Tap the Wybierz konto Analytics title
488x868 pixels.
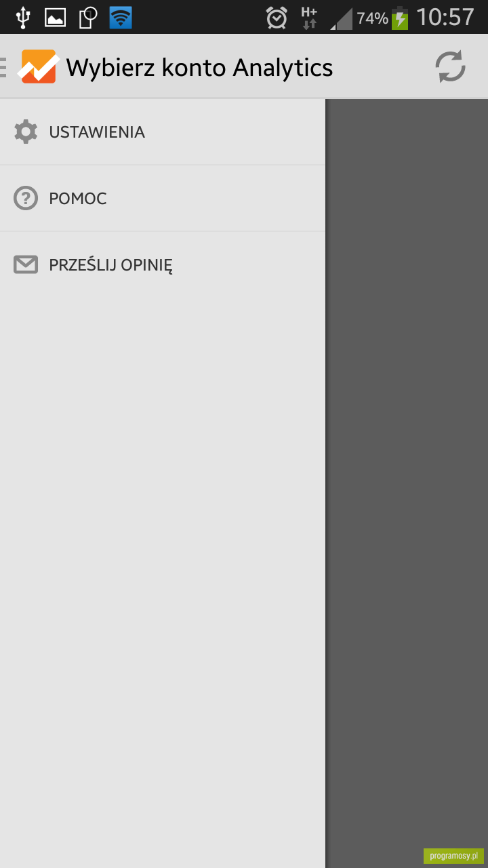[199, 68]
